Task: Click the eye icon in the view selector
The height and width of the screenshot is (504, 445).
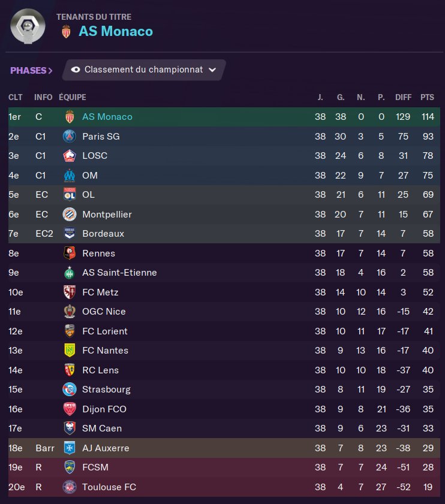Action: [x=76, y=70]
